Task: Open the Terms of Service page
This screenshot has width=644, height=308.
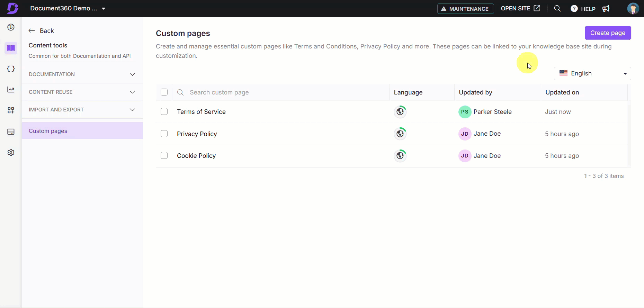Action: click(201, 112)
